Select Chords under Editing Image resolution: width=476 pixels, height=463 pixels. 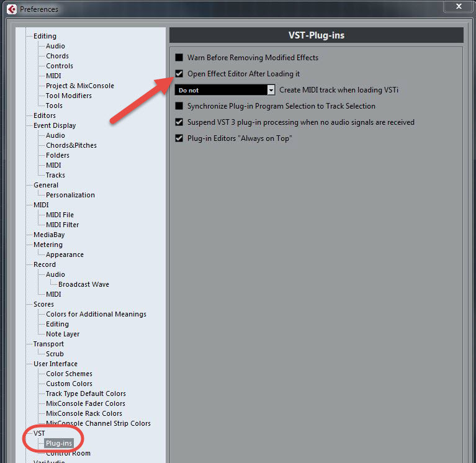57,56
